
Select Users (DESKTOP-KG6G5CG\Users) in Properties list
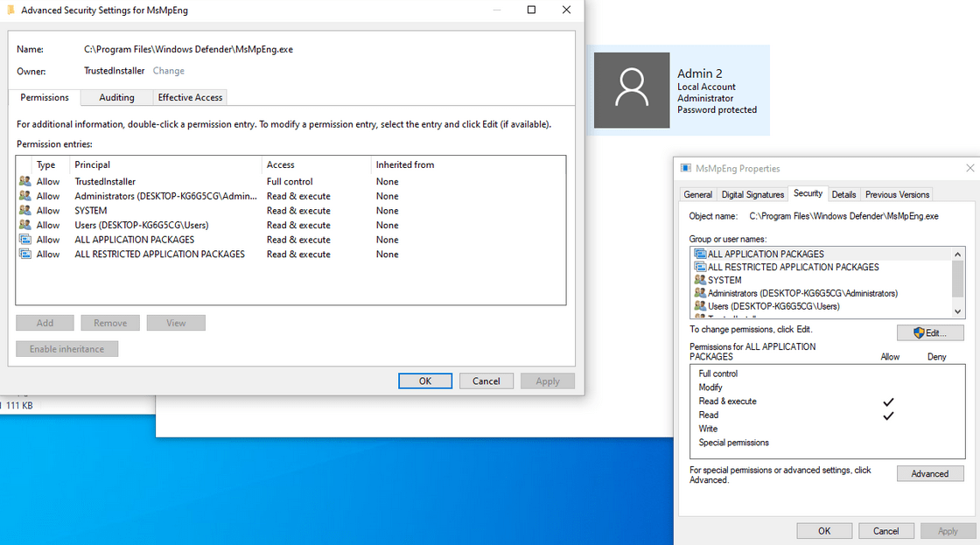point(822,306)
